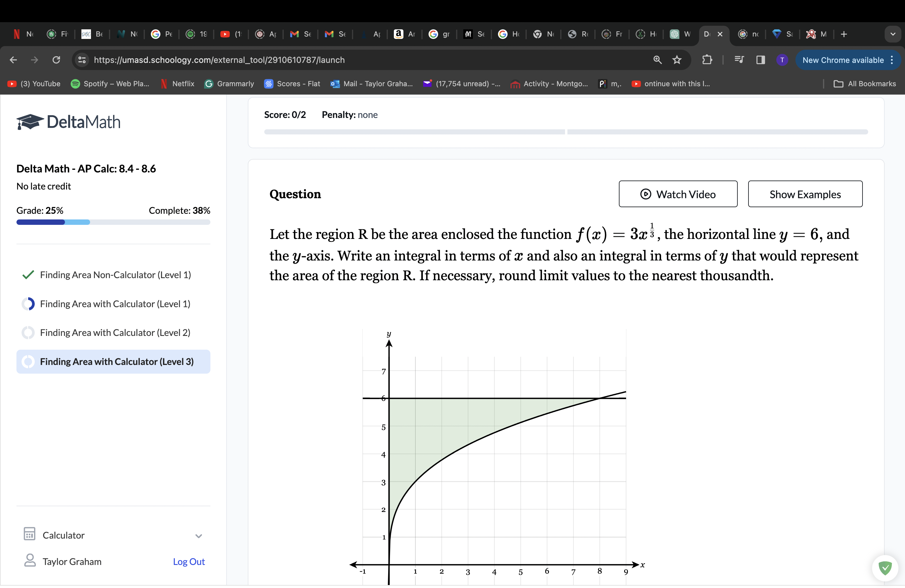Click the site information icon beside URL

coord(82,60)
